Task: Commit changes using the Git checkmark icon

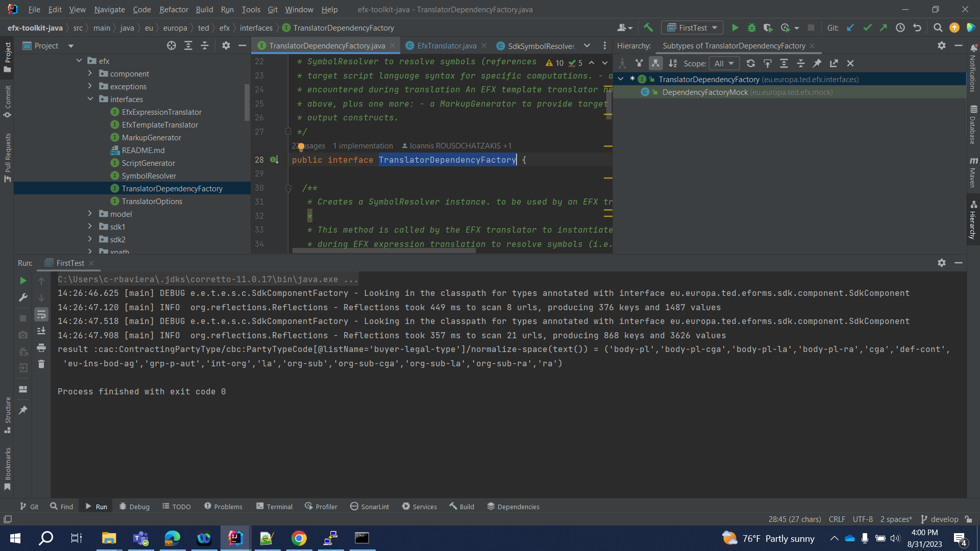Action: [x=867, y=28]
